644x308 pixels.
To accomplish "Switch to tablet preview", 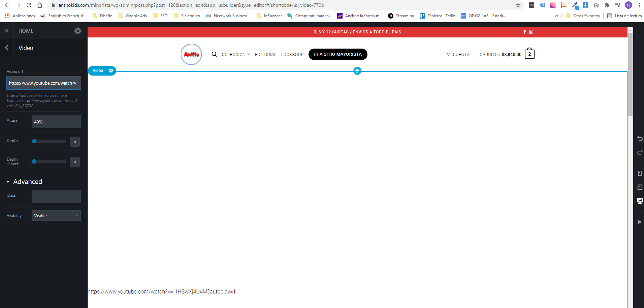I will [x=640, y=187].
